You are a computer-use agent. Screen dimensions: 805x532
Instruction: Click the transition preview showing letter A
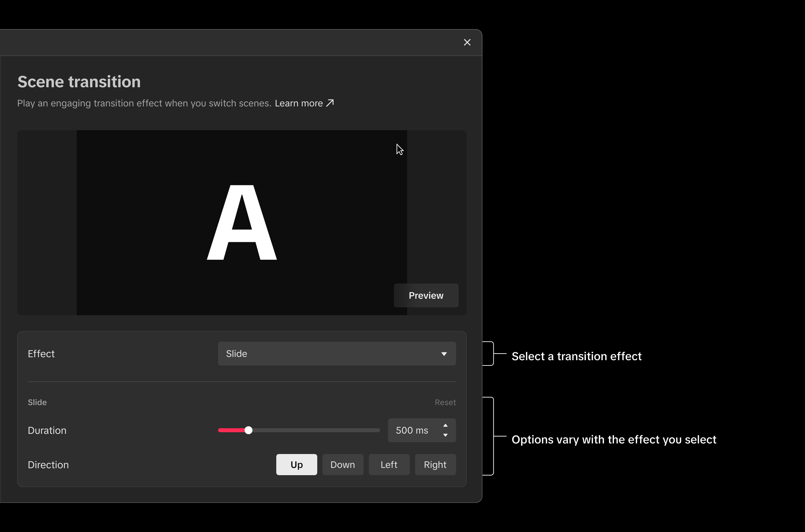[x=242, y=222]
